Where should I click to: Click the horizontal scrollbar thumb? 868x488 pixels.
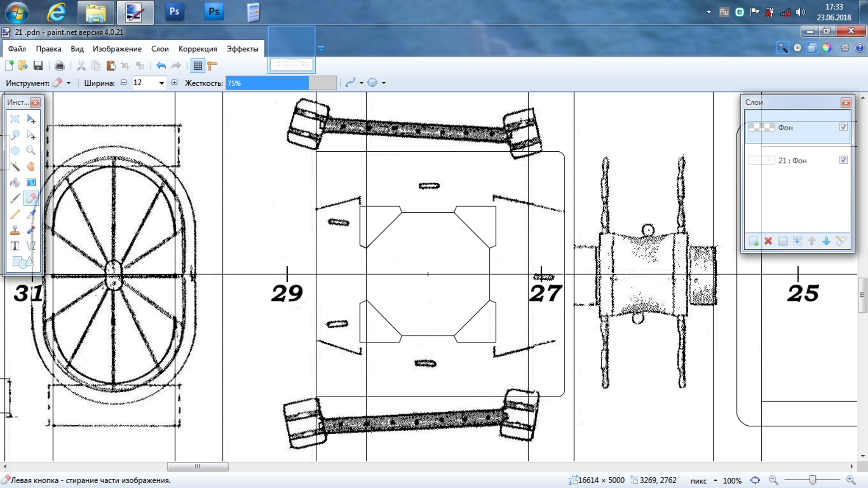coord(198,466)
